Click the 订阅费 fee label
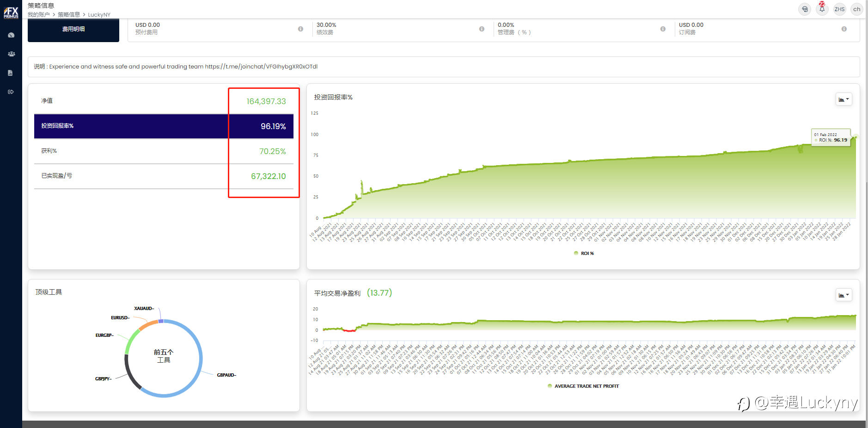 click(x=687, y=32)
